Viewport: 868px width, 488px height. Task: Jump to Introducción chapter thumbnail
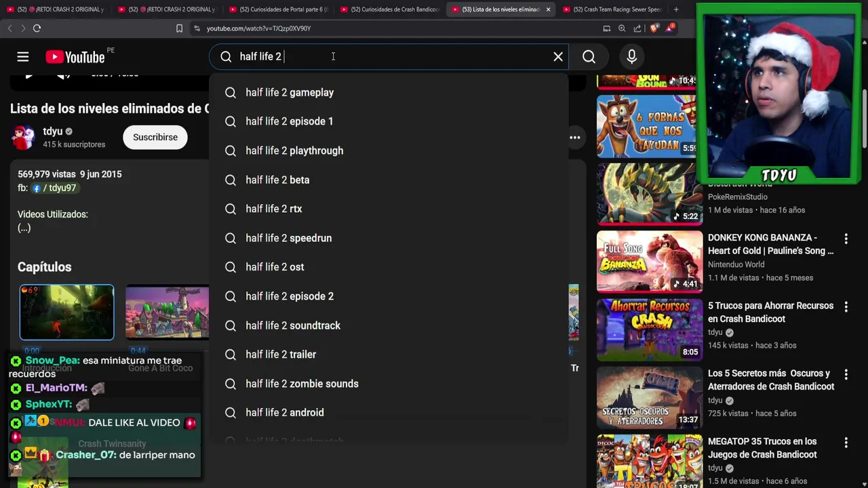tap(66, 312)
